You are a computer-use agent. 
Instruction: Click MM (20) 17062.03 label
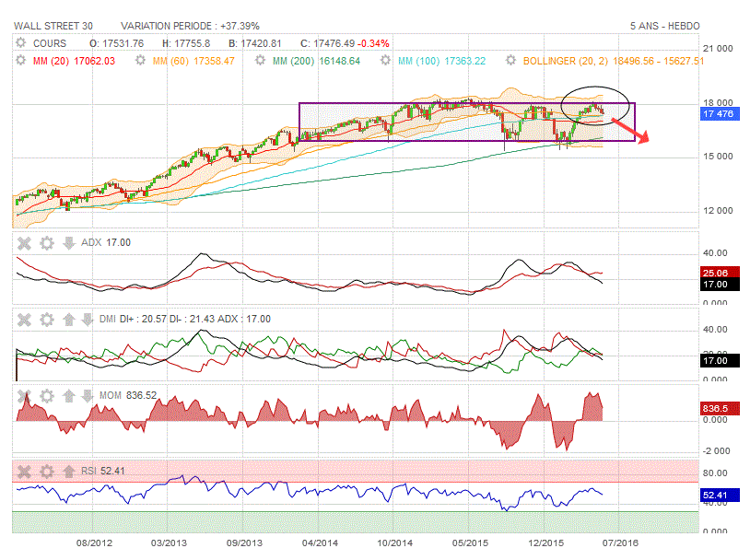(x=74, y=61)
